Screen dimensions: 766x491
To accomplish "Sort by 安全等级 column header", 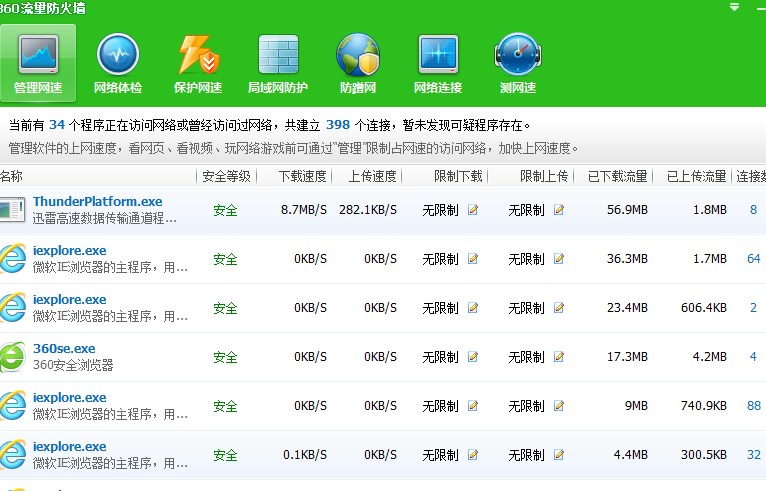I will click(x=227, y=176).
